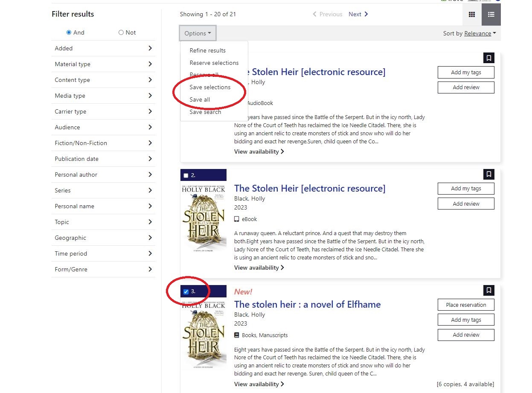
Task: View availability for the audiobook result
Action: 259,151
